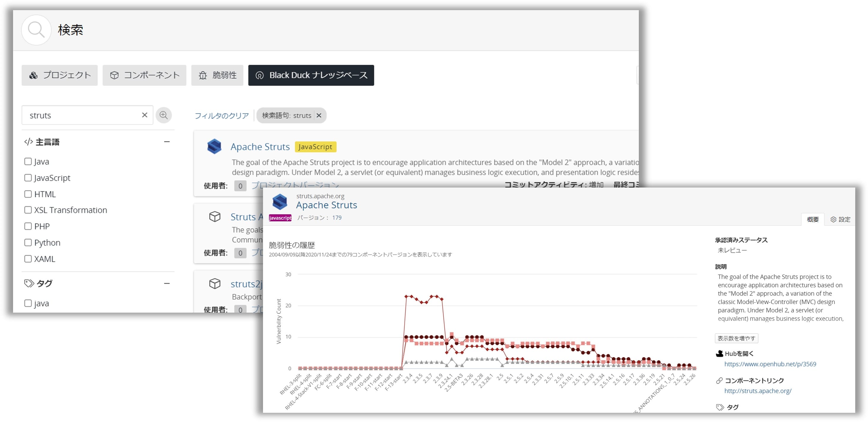
Task: Click the yellow JavaScript language badge
Action: pos(315,147)
